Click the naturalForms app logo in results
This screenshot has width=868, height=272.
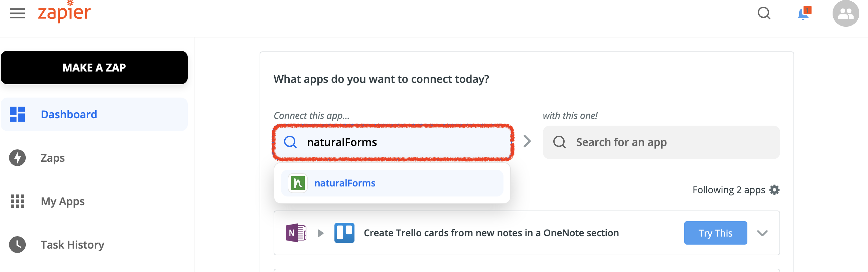click(298, 183)
